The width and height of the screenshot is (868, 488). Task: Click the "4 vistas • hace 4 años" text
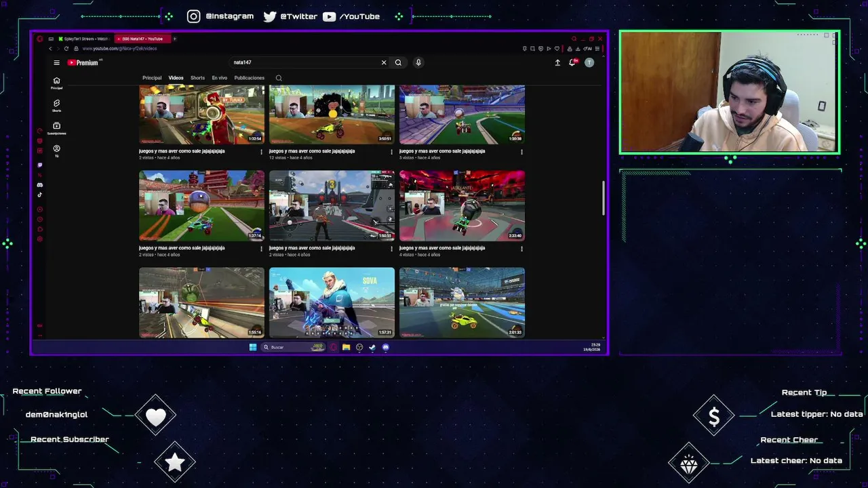click(x=419, y=255)
